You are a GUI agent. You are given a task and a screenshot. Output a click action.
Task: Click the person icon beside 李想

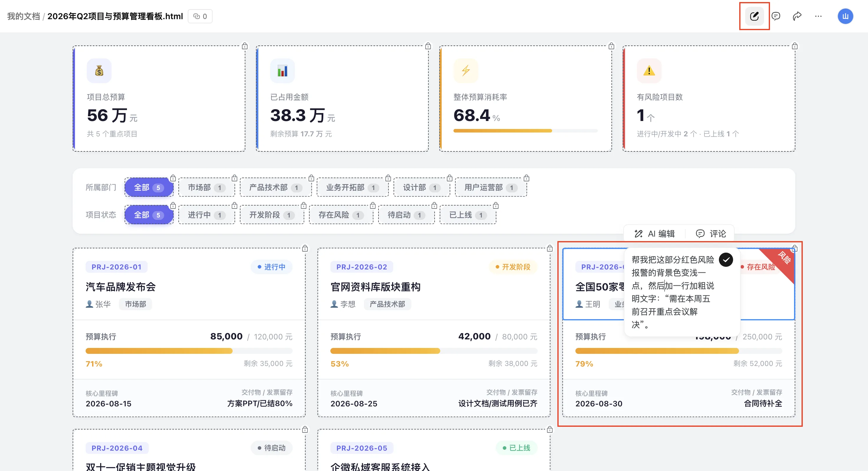(x=334, y=304)
